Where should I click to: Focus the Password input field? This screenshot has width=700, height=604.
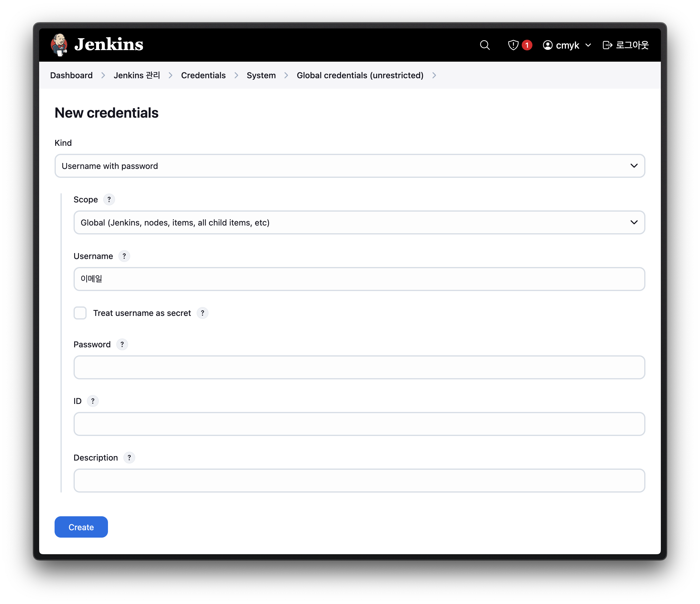coord(359,367)
